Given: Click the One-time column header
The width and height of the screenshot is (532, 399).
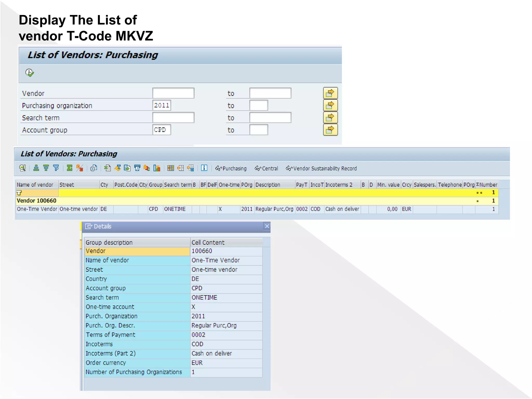Looking at the screenshot, I should 229,185.
